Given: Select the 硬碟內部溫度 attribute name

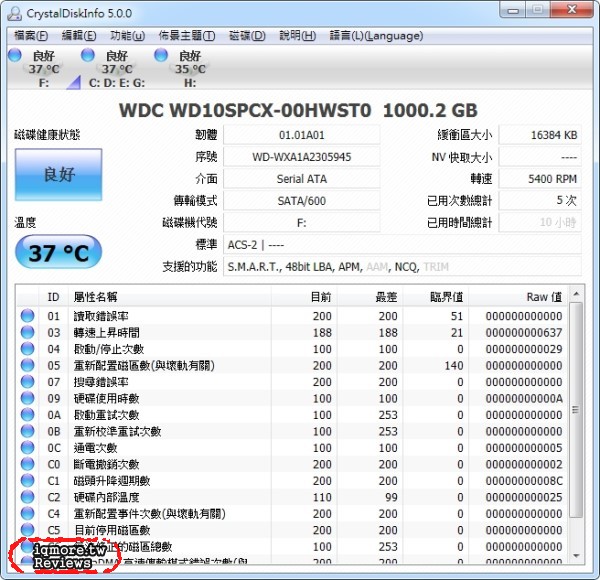Looking at the screenshot, I should (106, 497).
